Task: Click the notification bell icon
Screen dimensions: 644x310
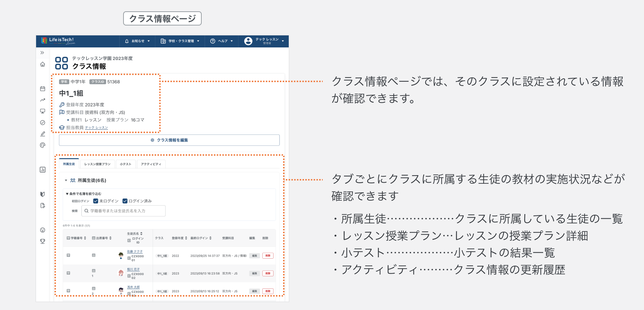Action: click(127, 41)
